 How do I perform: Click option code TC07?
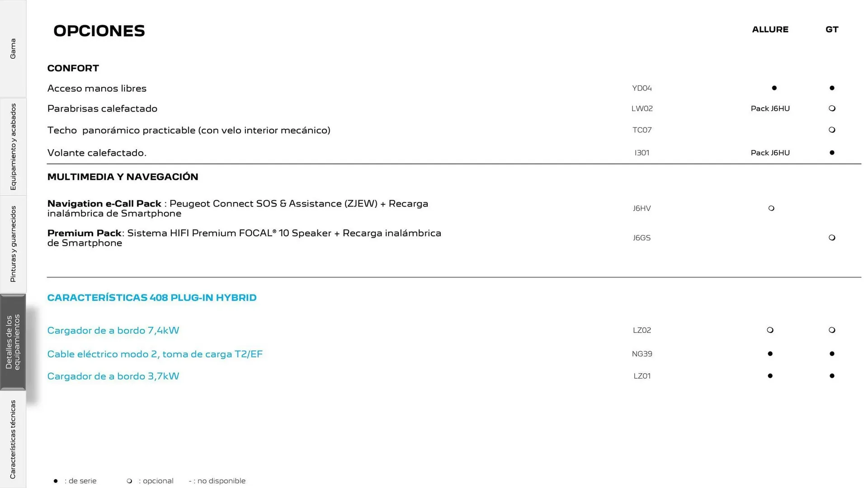point(642,130)
